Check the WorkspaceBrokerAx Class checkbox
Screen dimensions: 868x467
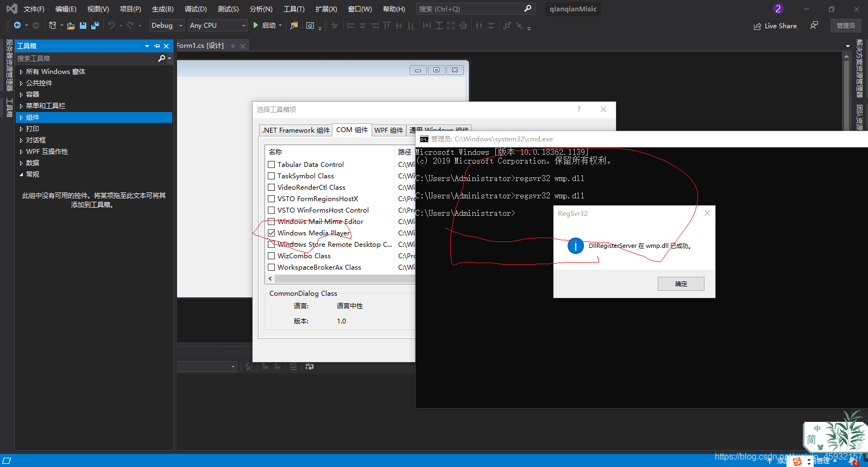(x=271, y=267)
